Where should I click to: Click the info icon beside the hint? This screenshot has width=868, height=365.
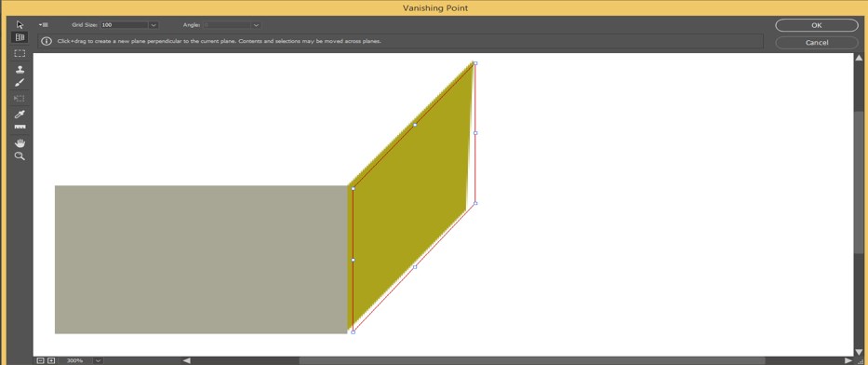[47, 41]
